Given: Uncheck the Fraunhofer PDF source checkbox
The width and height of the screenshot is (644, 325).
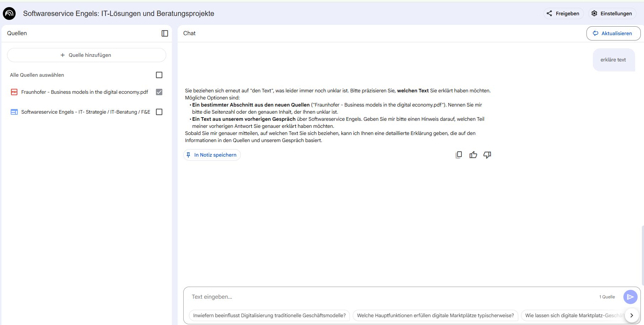Looking at the screenshot, I should coord(159,92).
